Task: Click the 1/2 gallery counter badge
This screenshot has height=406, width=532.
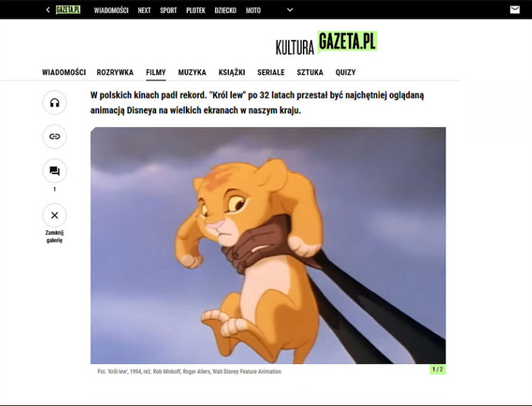Action: click(438, 370)
